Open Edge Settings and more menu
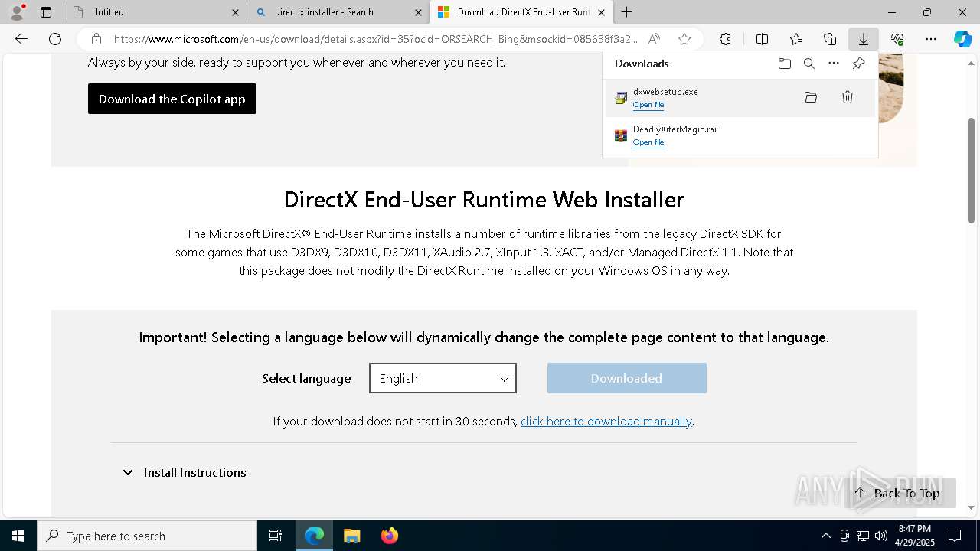 (x=931, y=39)
